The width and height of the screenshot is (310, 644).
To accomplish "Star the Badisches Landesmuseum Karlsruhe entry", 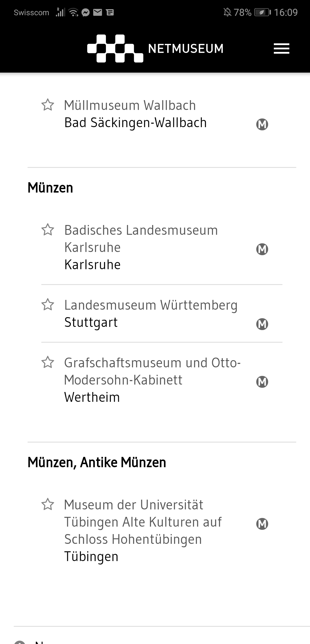I will pyautogui.click(x=48, y=230).
